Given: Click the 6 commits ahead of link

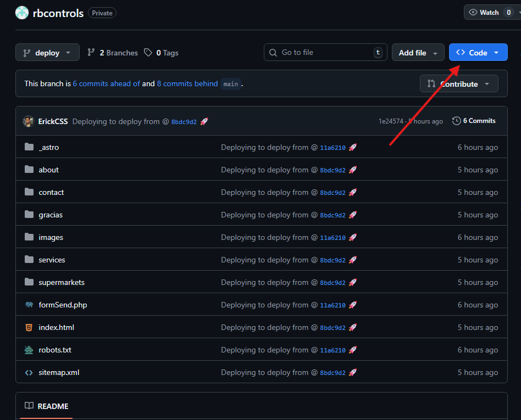Looking at the screenshot, I should tap(106, 84).
